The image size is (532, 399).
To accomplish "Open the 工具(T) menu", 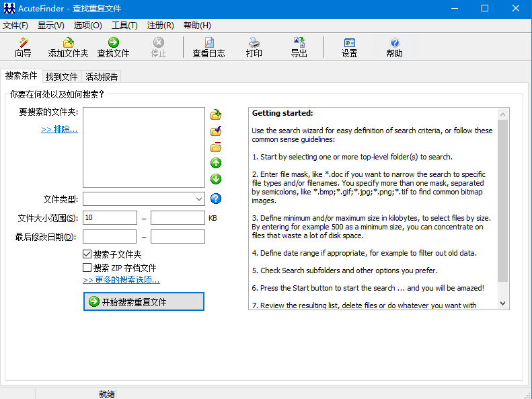I will [x=124, y=26].
